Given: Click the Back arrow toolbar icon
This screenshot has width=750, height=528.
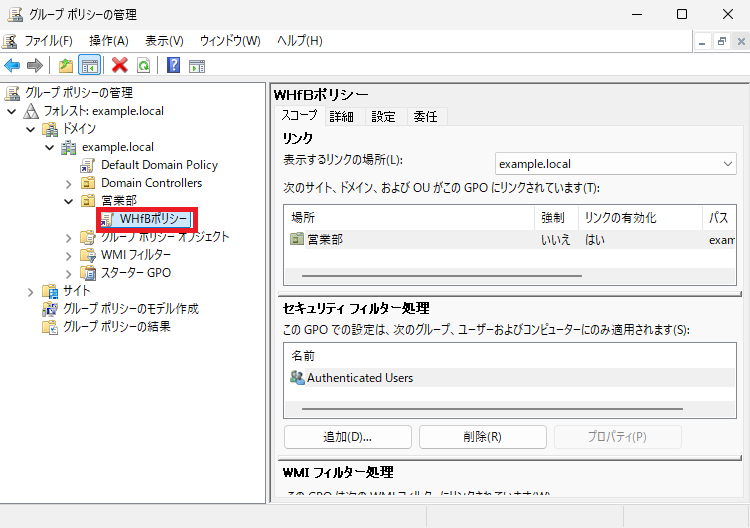Looking at the screenshot, I should click(x=12, y=65).
